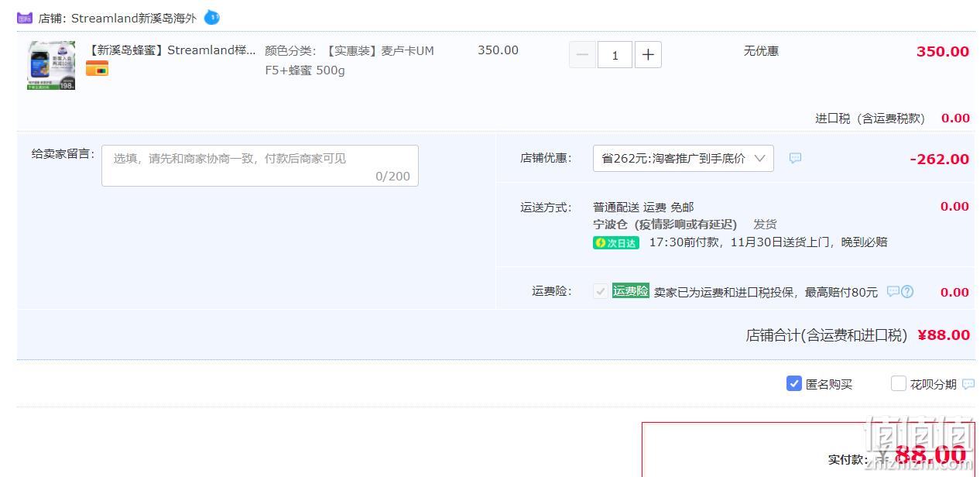Open the Streamland honey product thumbnail
This screenshot has height=477, width=980.
52,66
